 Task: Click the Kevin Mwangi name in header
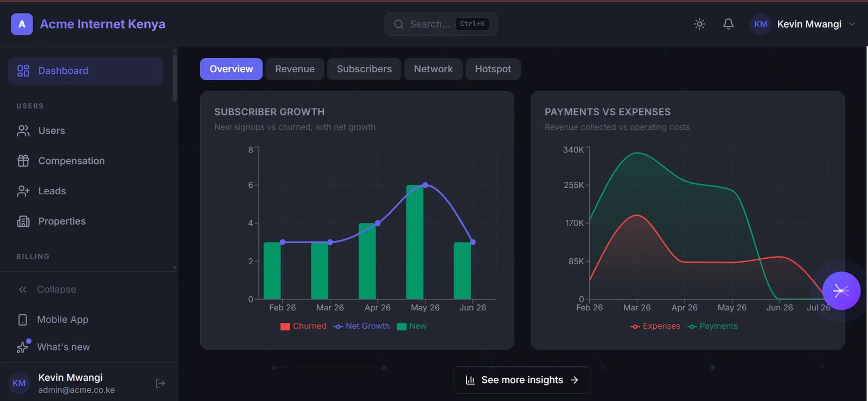(809, 24)
